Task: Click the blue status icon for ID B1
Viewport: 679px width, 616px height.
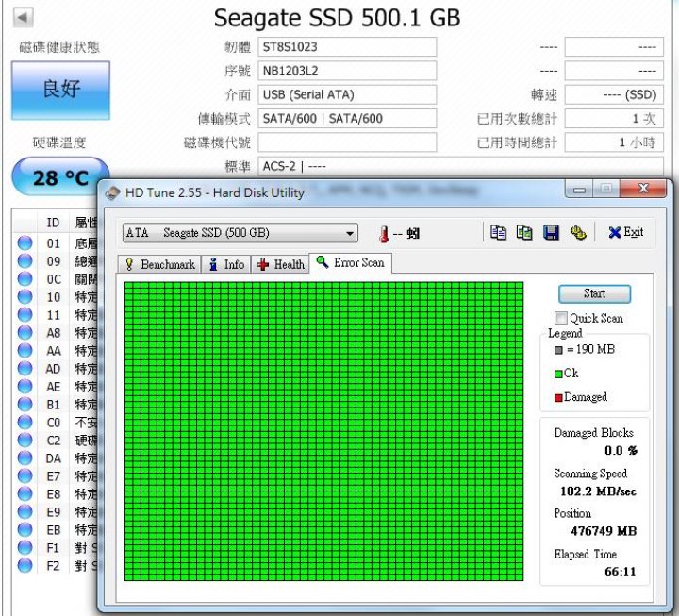Action: coord(25,404)
